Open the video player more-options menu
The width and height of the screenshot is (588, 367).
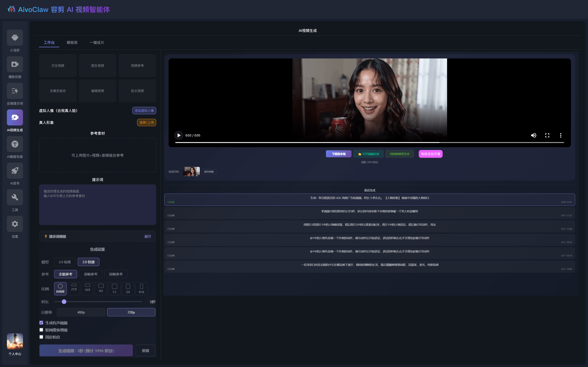pos(561,135)
